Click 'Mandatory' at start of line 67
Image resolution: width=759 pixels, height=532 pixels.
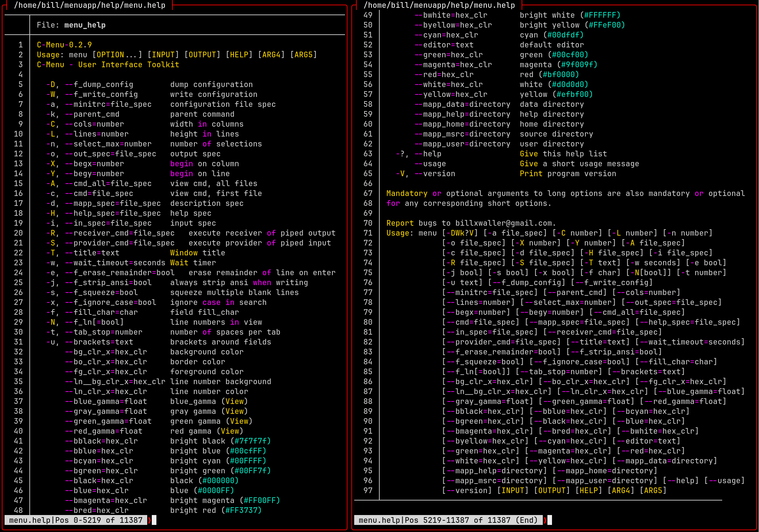[x=407, y=193]
